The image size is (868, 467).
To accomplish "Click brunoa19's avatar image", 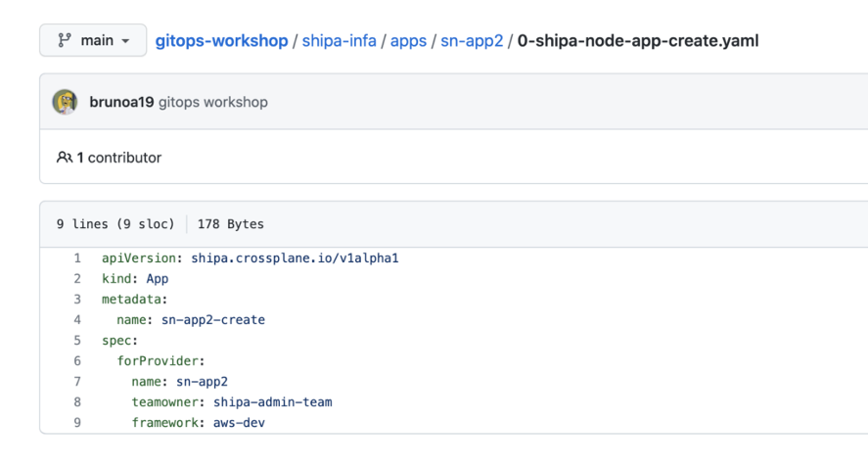I will coord(66,102).
